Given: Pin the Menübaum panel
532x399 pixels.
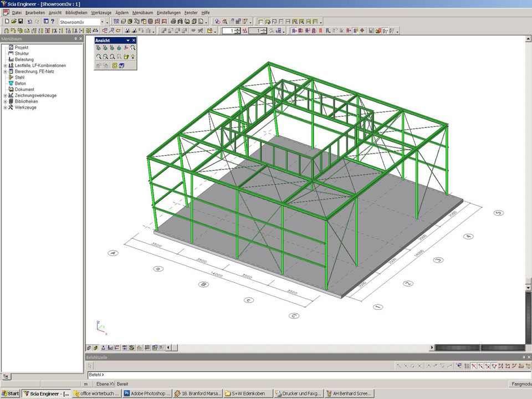Looking at the screenshot, I should (75, 39).
